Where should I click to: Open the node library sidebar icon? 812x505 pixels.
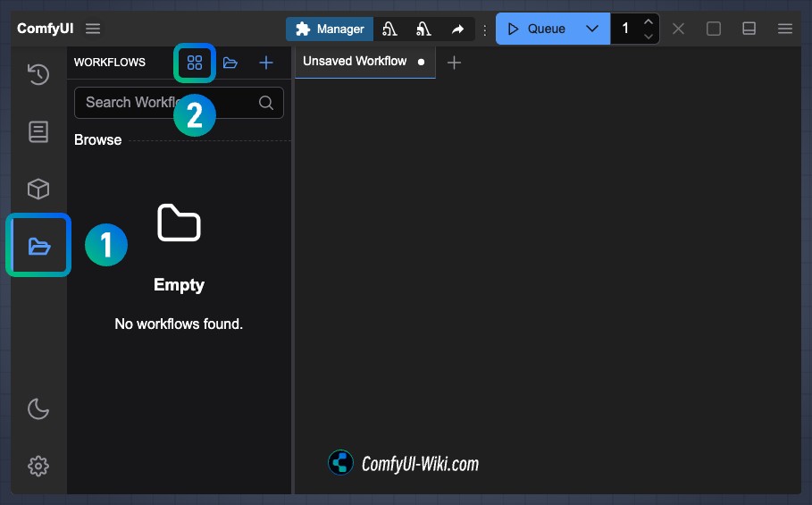point(38,131)
